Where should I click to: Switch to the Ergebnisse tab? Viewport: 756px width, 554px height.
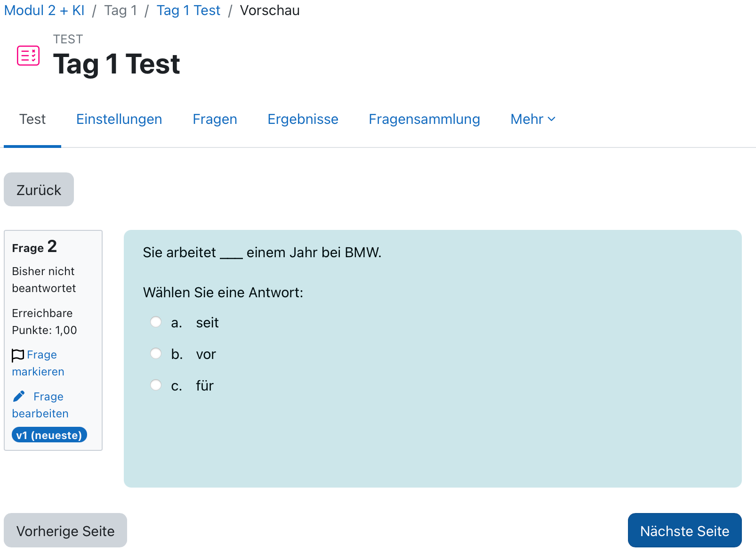(x=303, y=119)
